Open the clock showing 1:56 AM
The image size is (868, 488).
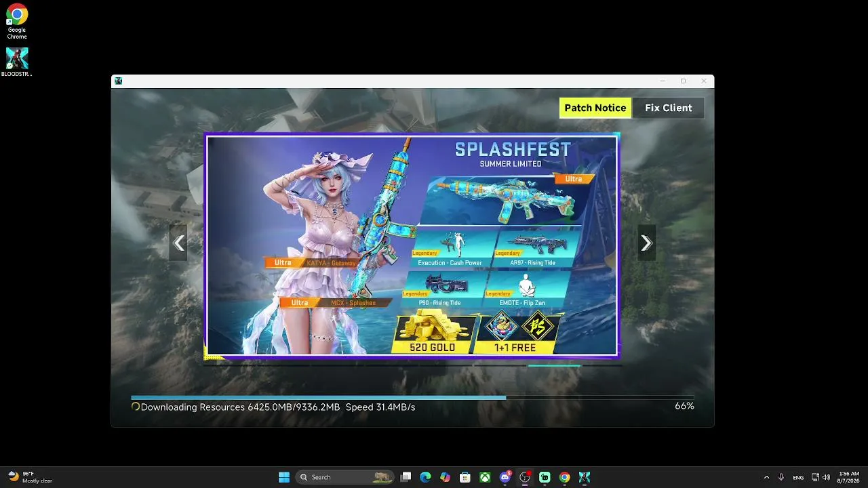(849, 477)
